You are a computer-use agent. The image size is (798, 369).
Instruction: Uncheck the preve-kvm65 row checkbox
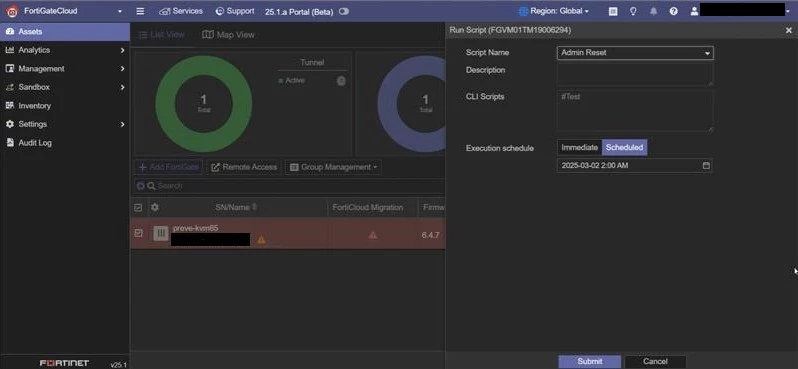[x=138, y=233]
